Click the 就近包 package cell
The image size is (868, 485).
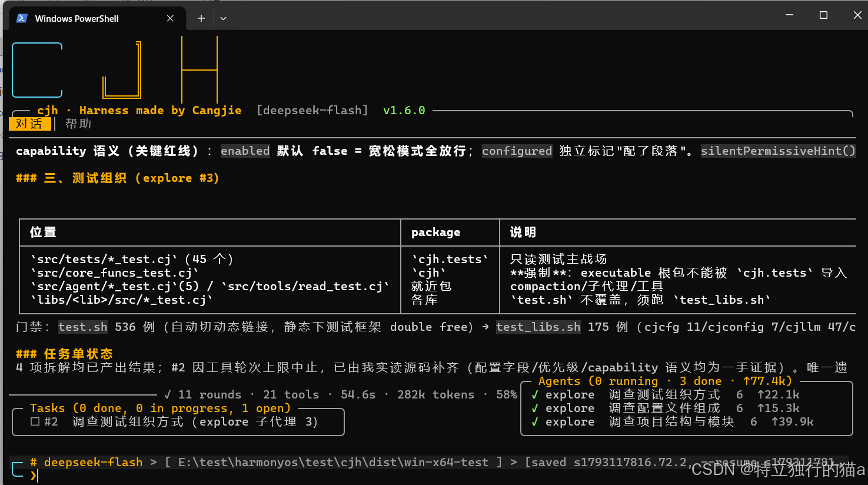tap(431, 286)
